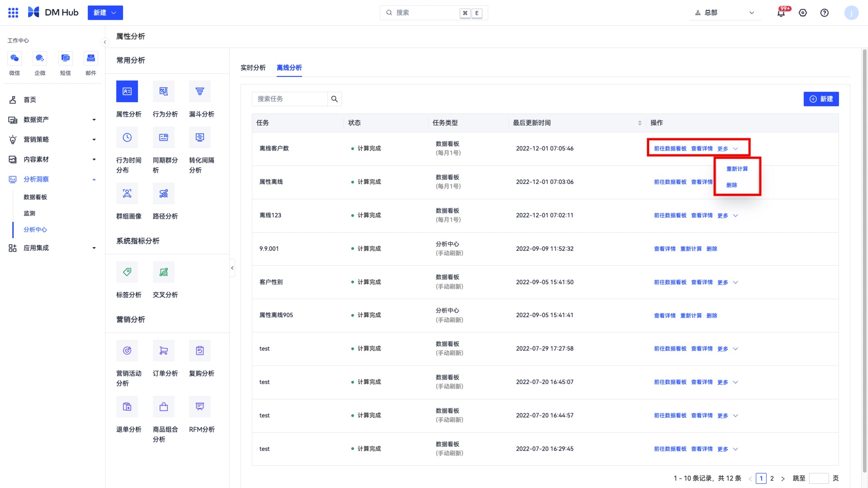Select the 订单分析 icon

coord(164,351)
